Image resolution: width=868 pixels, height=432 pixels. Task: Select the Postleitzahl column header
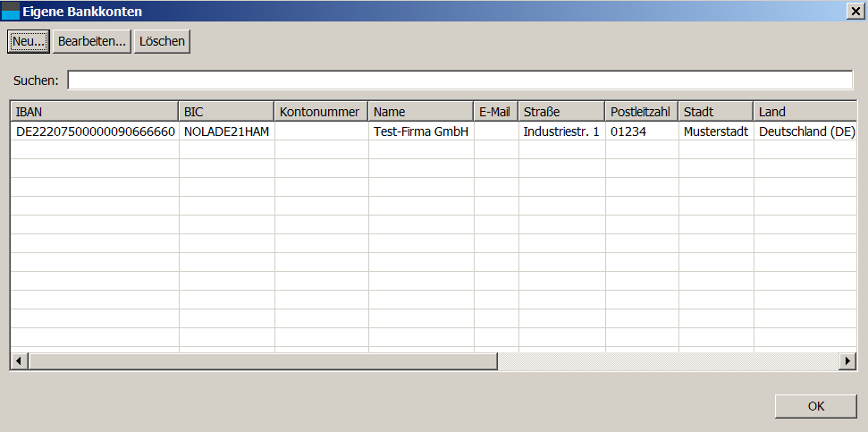642,111
